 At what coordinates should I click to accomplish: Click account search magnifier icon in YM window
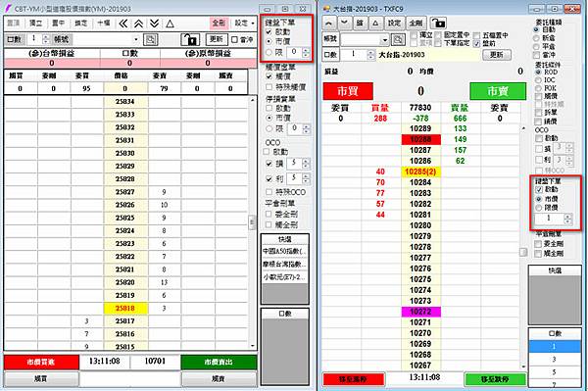click(150, 39)
